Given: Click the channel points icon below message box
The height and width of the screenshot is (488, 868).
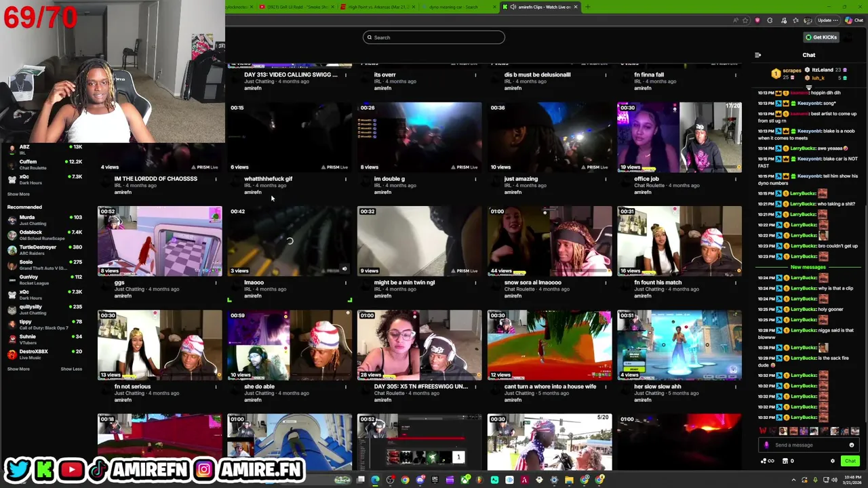Looking at the screenshot, I should pos(766,461).
